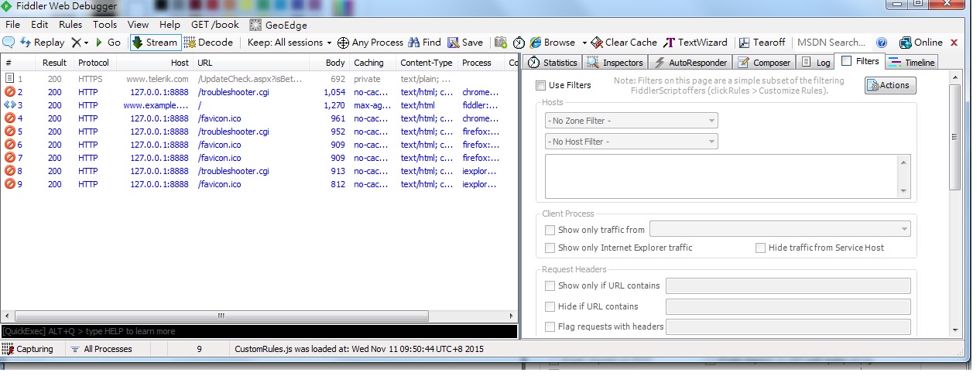Sort sessions by Body column header
The image size is (980, 376).
[330, 63]
